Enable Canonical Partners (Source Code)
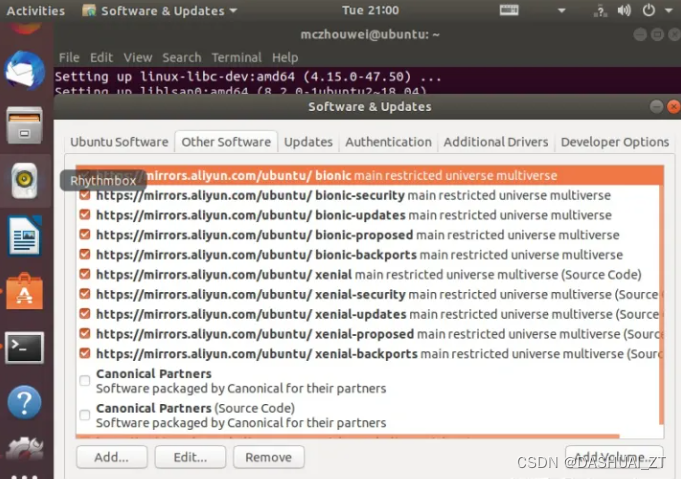 point(85,415)
